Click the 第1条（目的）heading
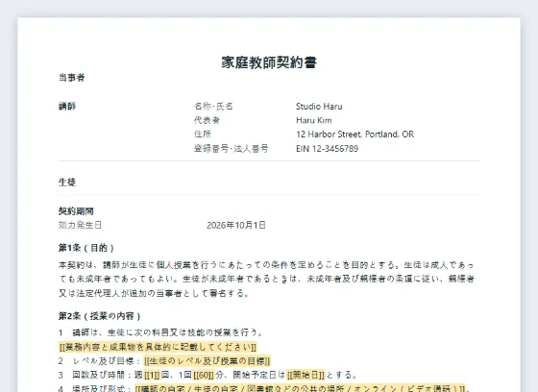The width and height of the screenshot is (538, 392). (86, 248)
